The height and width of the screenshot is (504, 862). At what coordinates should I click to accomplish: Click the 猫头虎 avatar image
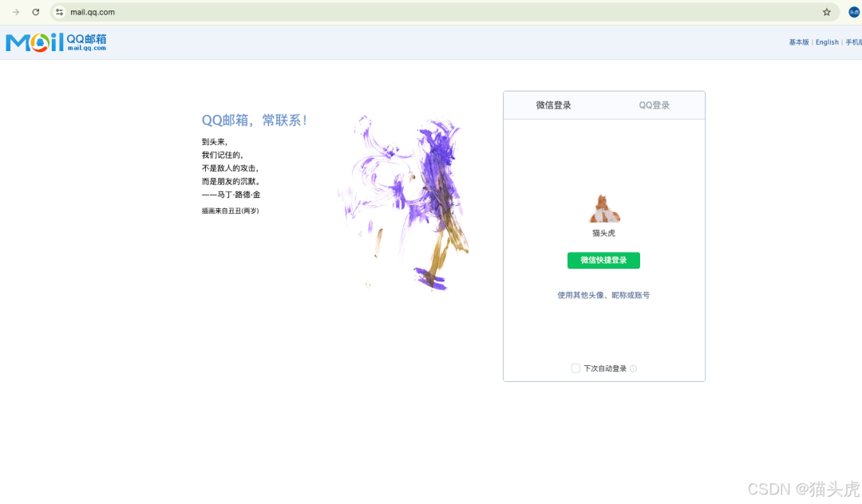(x=603, y=209)
